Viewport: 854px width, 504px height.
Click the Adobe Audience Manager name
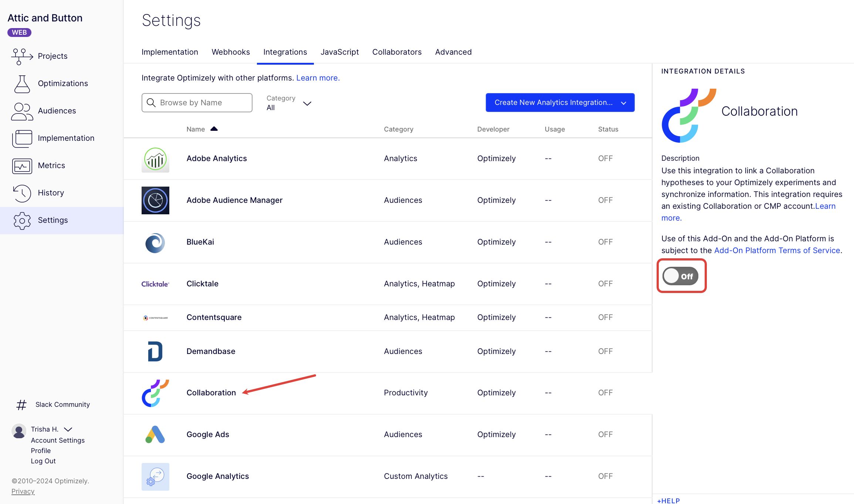tap(234, 200)
